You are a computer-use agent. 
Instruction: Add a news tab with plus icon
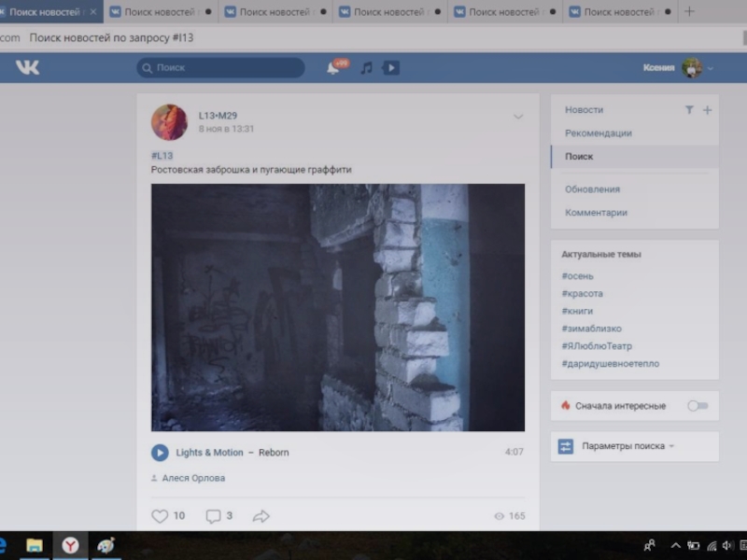coord(707,110)
